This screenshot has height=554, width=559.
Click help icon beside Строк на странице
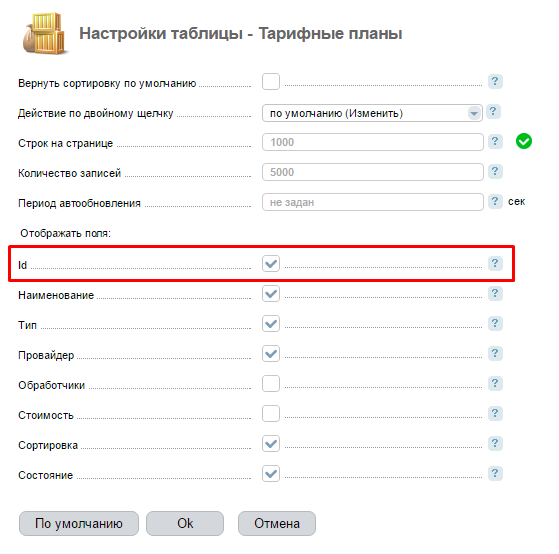[495, 142]
